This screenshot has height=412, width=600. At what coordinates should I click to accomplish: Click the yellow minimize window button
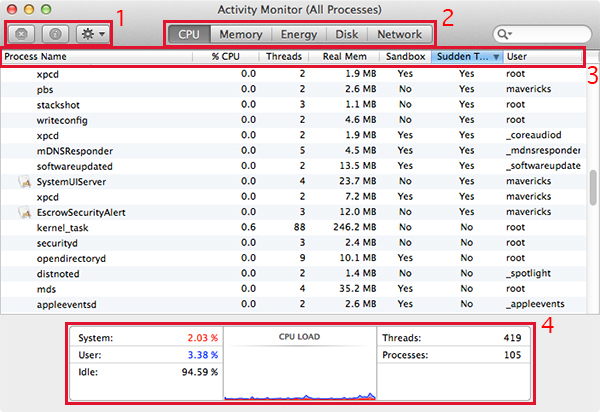tap(29, 9)
